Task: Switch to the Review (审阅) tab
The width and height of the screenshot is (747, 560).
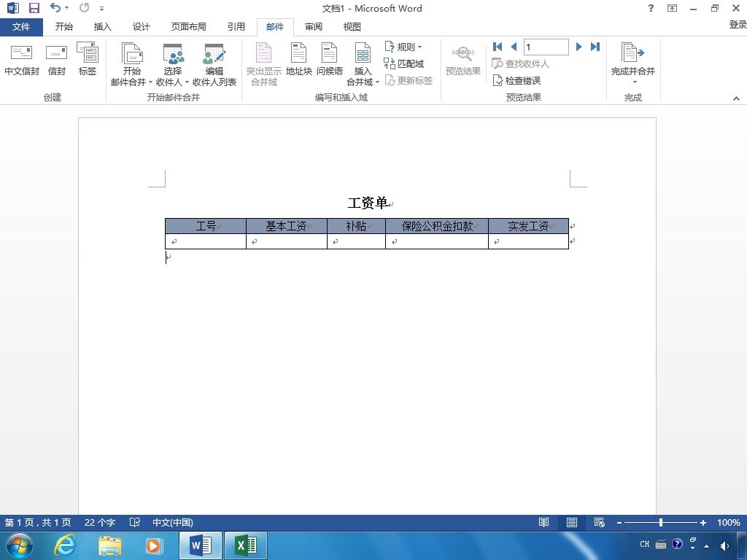Action: [314, 27]
